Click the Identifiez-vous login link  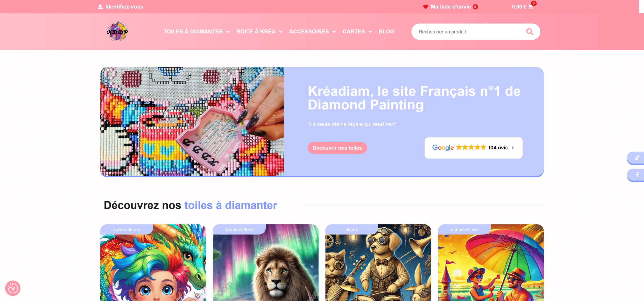click(x=124, y=7)
